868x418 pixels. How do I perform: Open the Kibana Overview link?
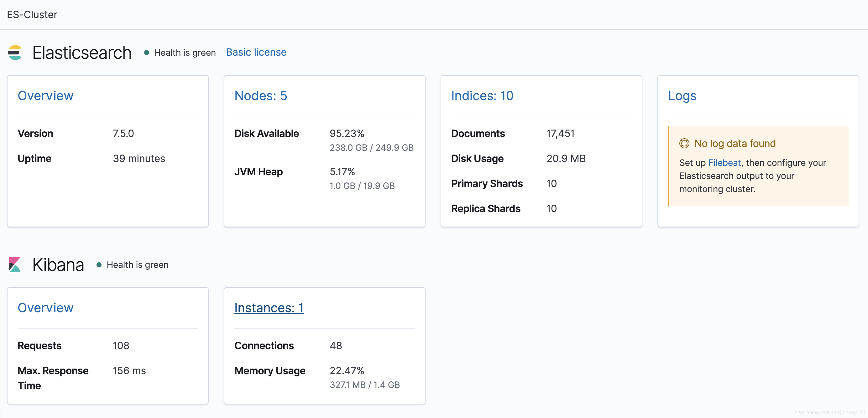[x=45, y=308]
